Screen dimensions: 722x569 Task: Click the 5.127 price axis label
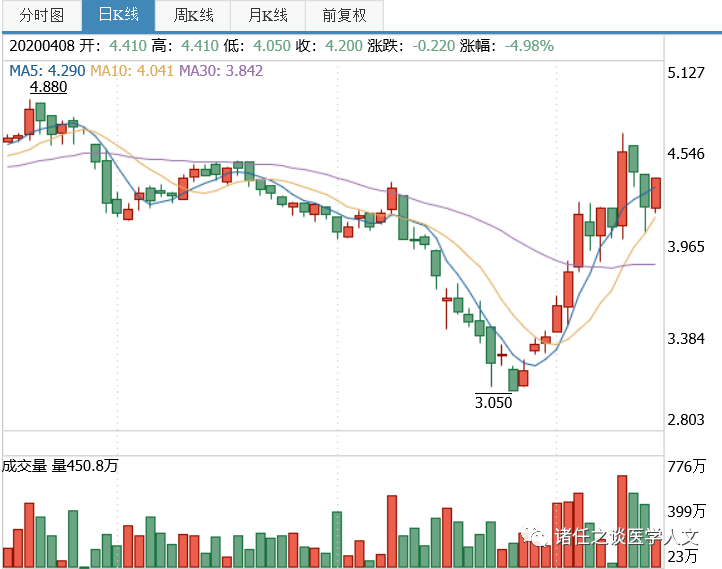pos(686,73)
